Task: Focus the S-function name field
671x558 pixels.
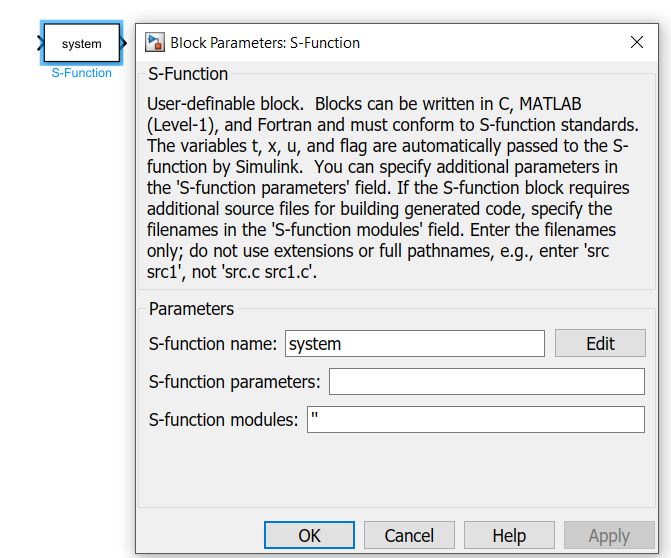Action: tap(414, 344)
